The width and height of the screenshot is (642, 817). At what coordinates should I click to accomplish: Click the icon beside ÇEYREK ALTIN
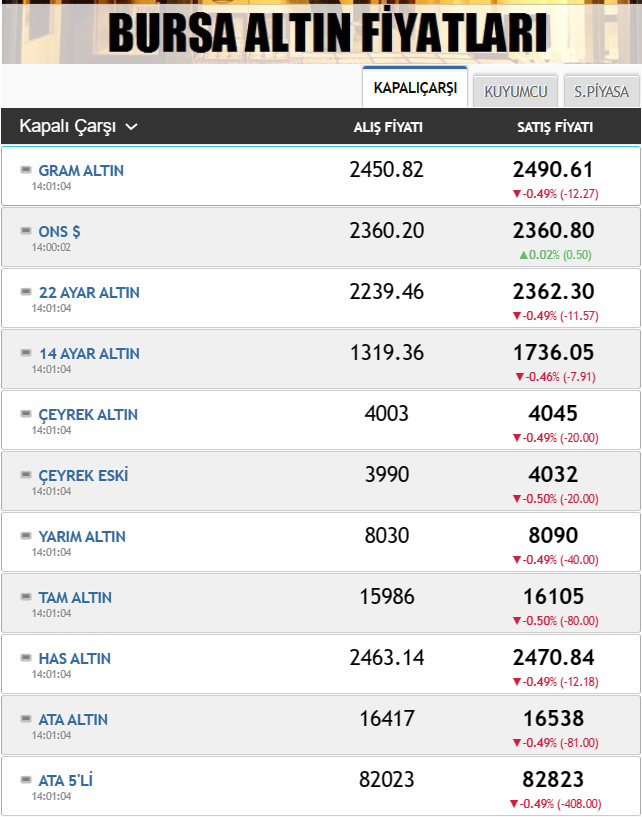coord(26,415)
